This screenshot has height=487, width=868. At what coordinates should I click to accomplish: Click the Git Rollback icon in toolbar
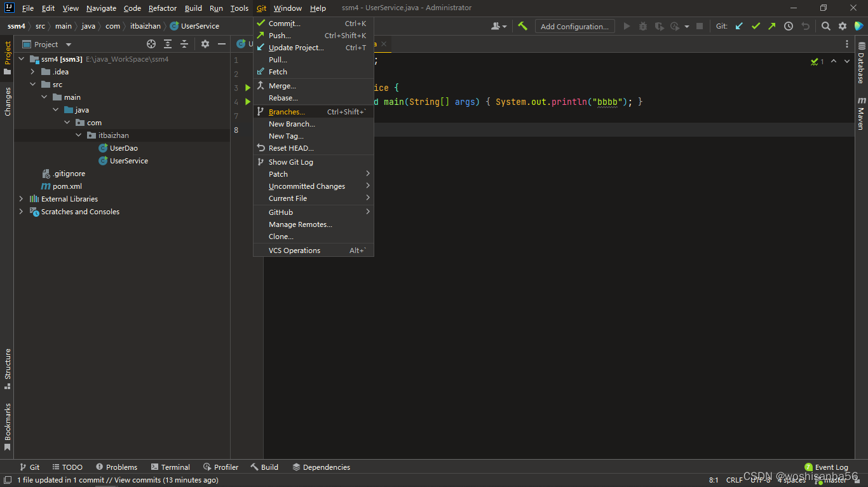point(806,26)
